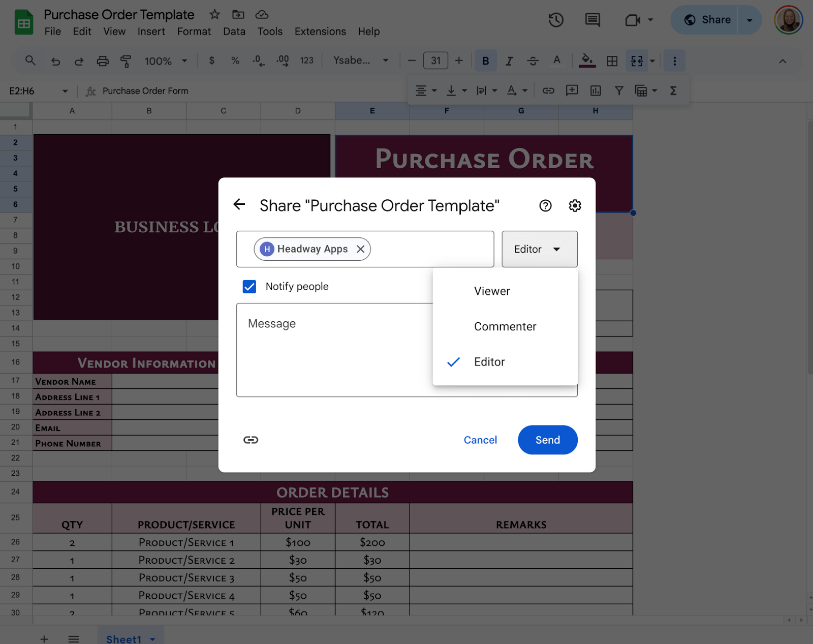
Task: Star the Purchase Order Template document
Action: point(214,15)
